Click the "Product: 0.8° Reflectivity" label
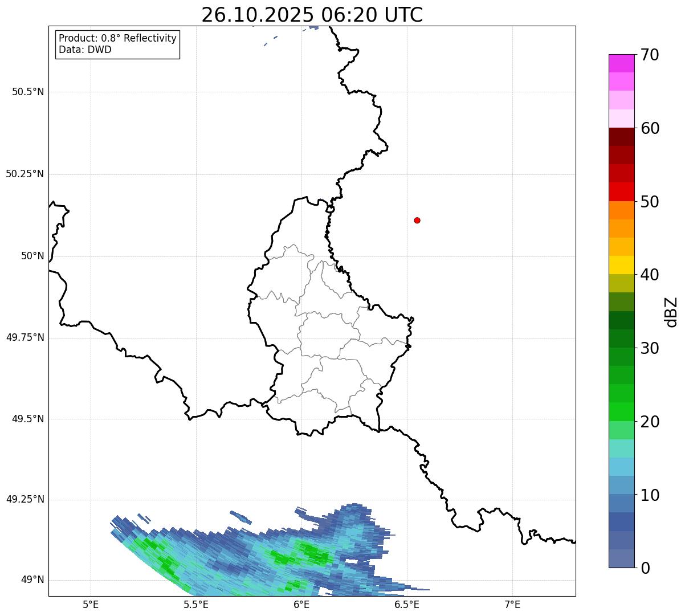Viewport: 685px width, 616px height. click(118, 38)
